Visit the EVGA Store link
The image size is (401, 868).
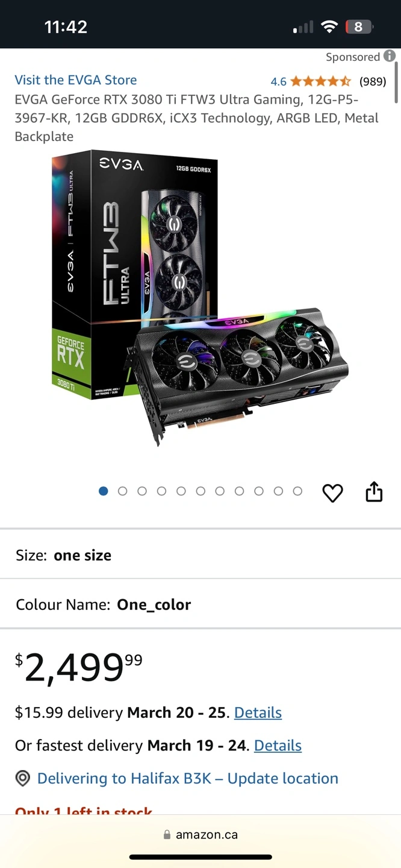(x=76, y=80)
